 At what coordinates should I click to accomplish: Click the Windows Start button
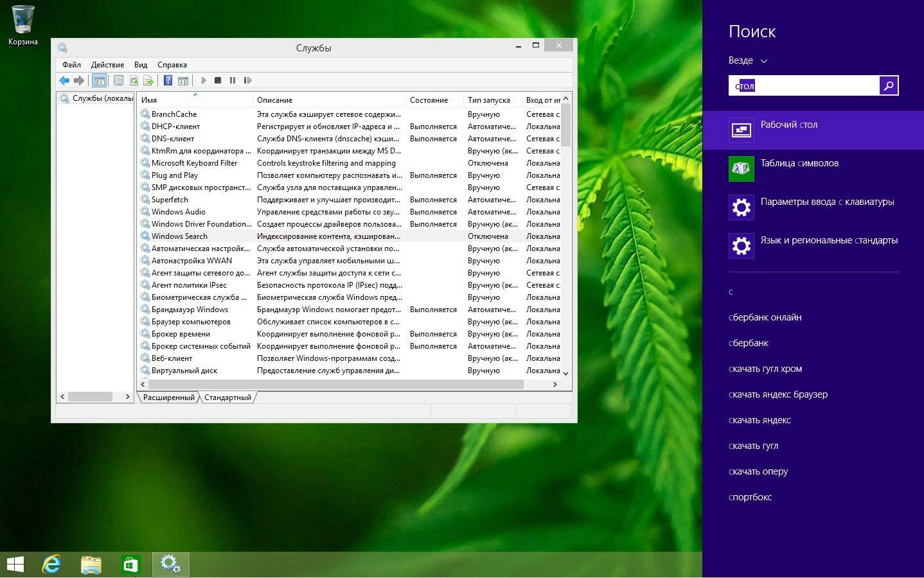[15, 565]
